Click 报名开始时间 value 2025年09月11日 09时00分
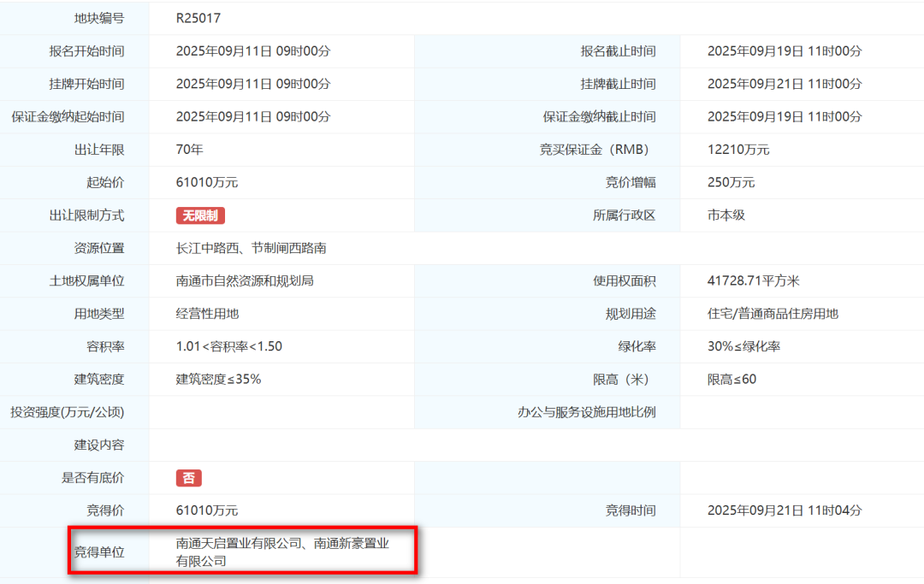Viewport: 924px width, 584px height. (x=253, y=51)
